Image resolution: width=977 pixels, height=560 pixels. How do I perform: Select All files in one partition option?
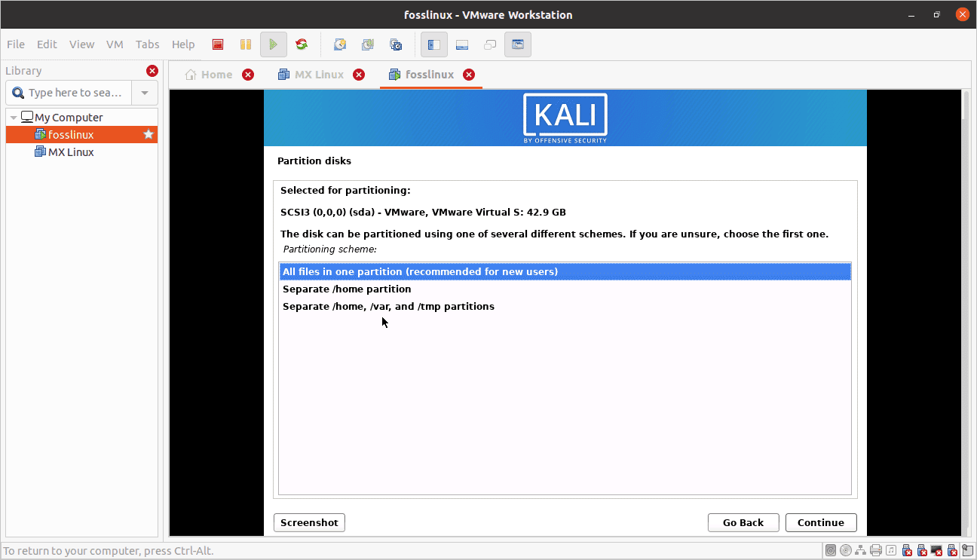[565, 271]
